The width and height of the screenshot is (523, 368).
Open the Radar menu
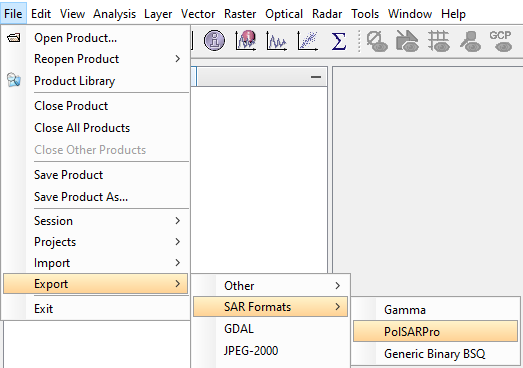[x=327, y=14]
